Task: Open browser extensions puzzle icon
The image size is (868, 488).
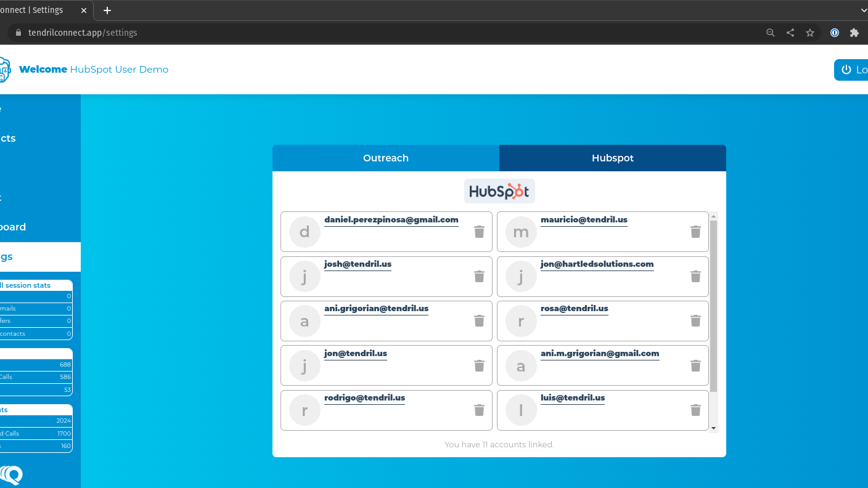Action: (x=854, y=33)
